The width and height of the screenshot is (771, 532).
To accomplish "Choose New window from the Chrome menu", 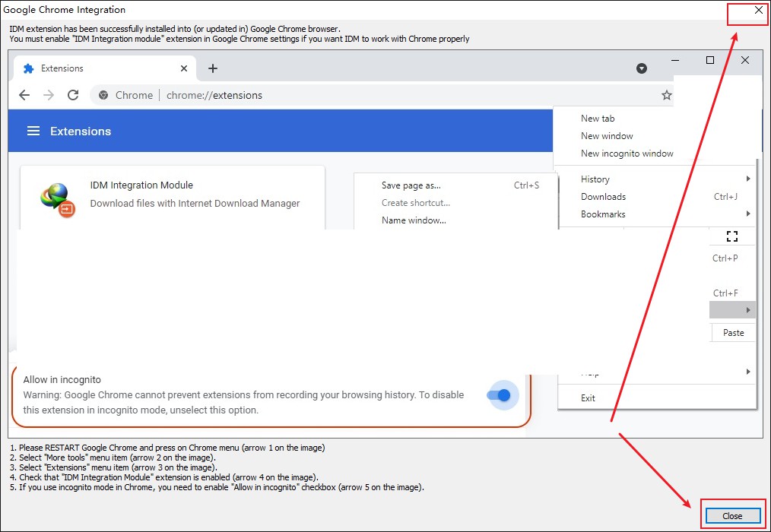I will [607, 136].
